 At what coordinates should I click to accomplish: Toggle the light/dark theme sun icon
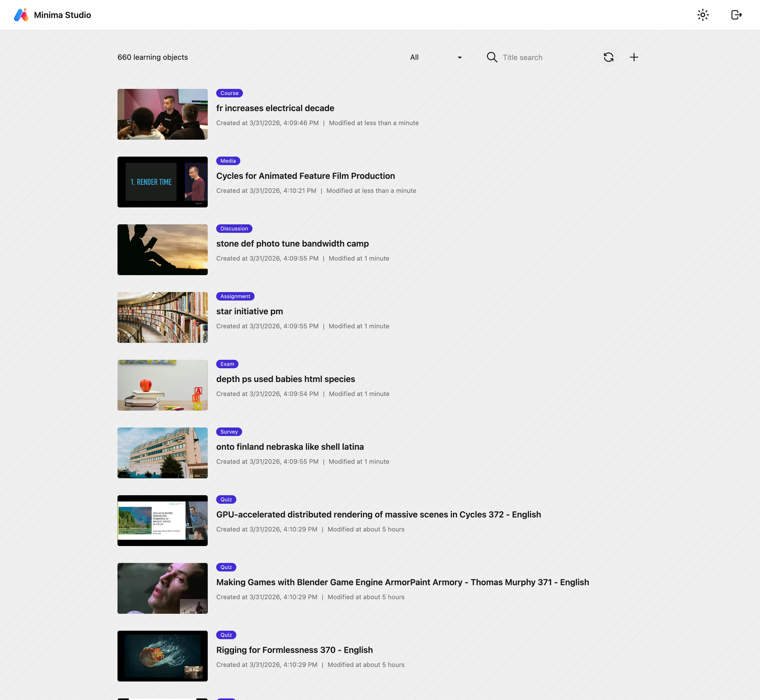coord(703,15)
